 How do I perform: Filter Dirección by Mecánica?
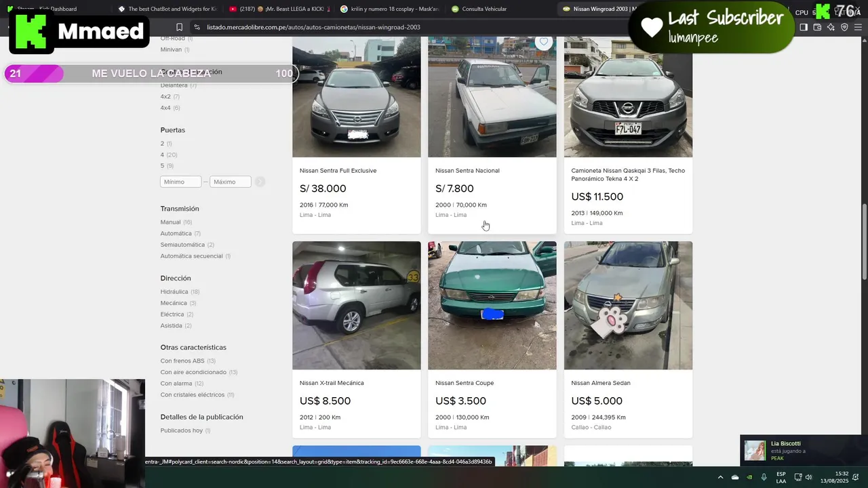pos(178,303)
